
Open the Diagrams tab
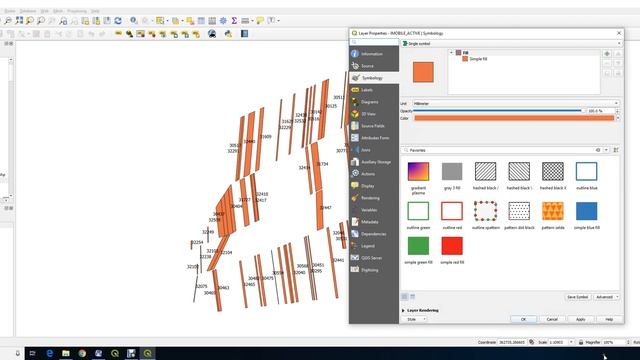pyautogui.click(x=374, y=102)
